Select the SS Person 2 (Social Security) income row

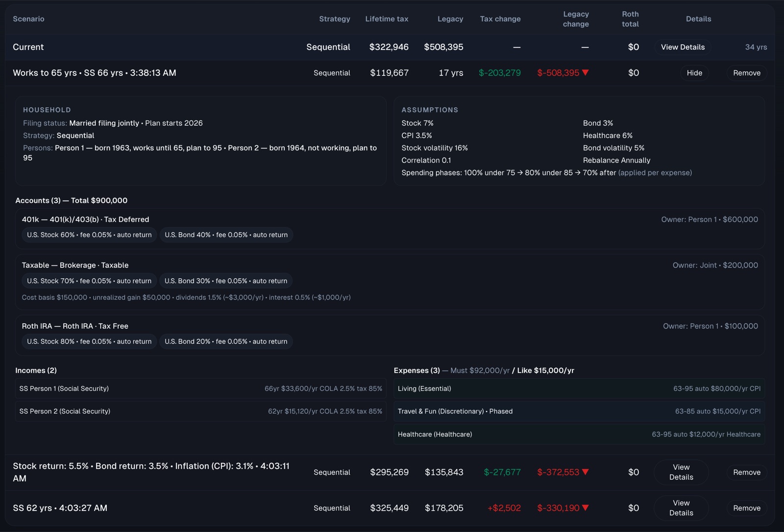(x=200, y=411)
